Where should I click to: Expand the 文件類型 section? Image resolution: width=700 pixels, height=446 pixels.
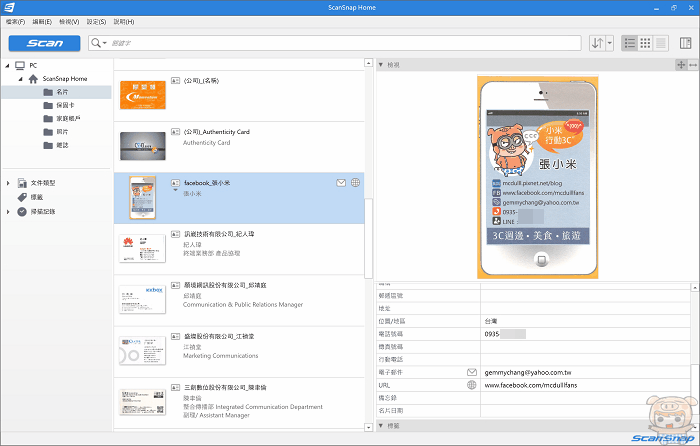click(x=9, y=183)
